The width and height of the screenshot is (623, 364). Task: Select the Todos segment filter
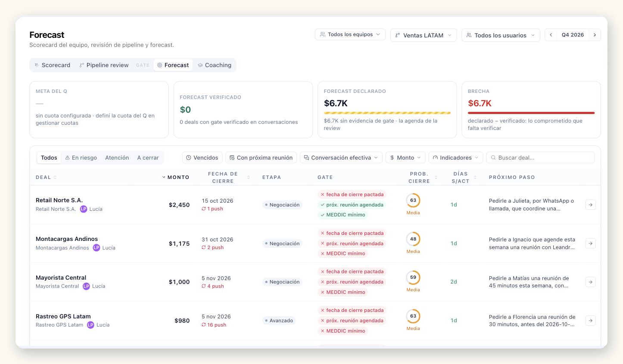[x=49, y=158]
